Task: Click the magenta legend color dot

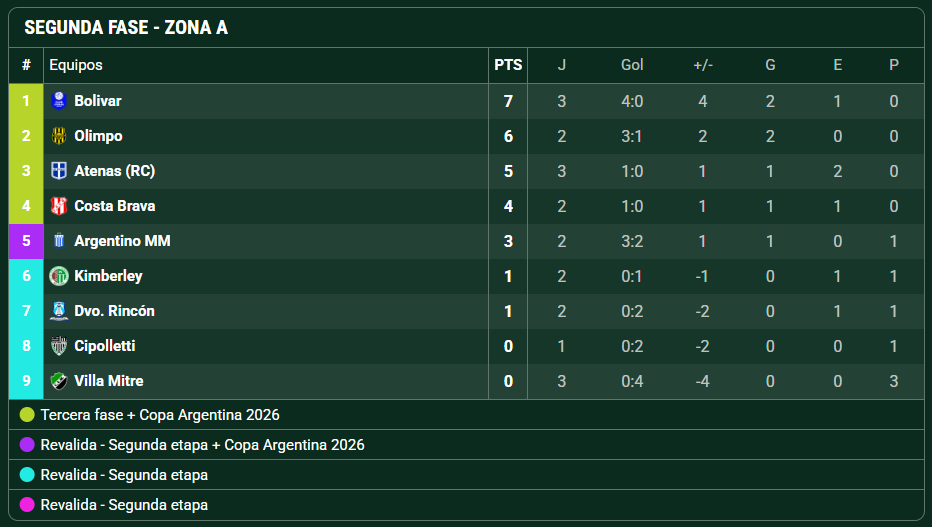Action: coord(27,504)
